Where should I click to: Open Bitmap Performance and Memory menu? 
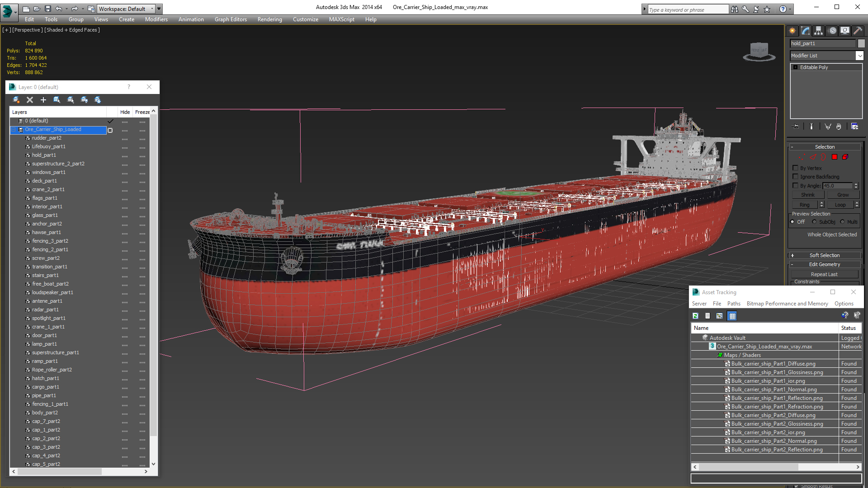787,304
